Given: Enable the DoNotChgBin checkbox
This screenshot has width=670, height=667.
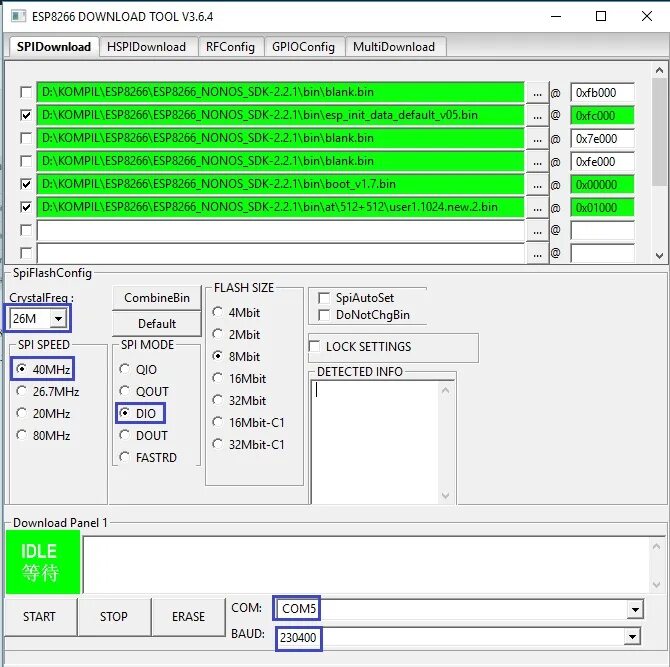Looking at the screenshot, I should (324, 315).
